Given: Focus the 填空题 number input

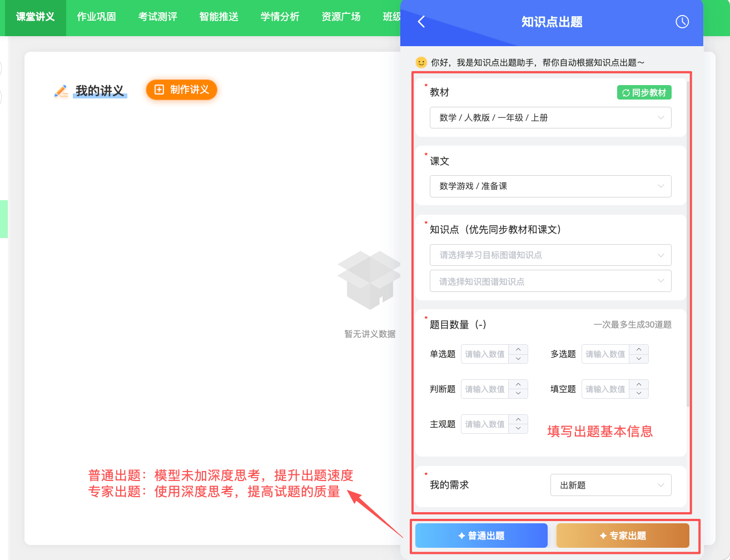Looking at the screenshot, I should coord(605,389).
